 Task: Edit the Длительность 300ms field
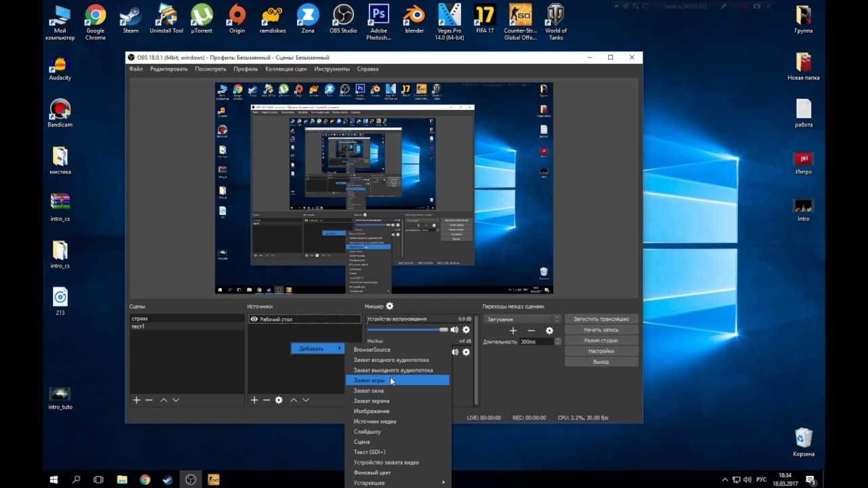click(x=536, y=342)
